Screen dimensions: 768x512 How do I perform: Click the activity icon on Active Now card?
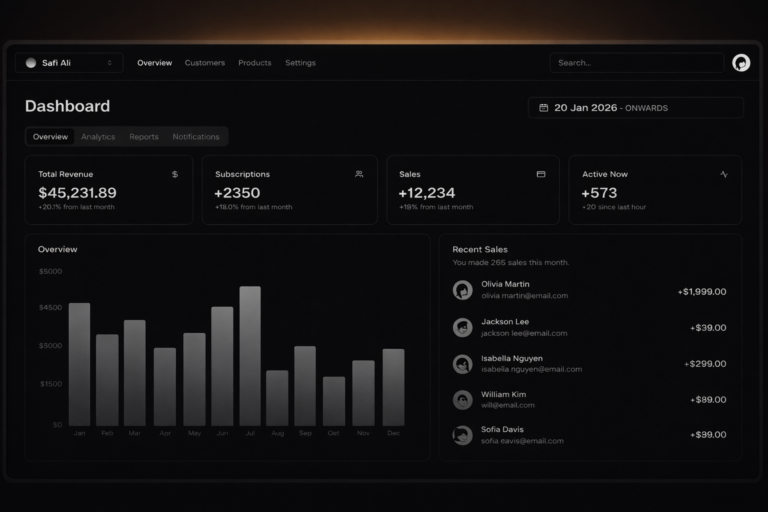(x=724, y=174)
